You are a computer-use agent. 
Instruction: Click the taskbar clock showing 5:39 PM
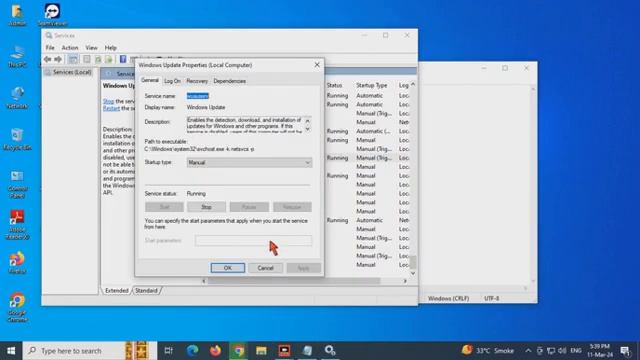[600, 351]
